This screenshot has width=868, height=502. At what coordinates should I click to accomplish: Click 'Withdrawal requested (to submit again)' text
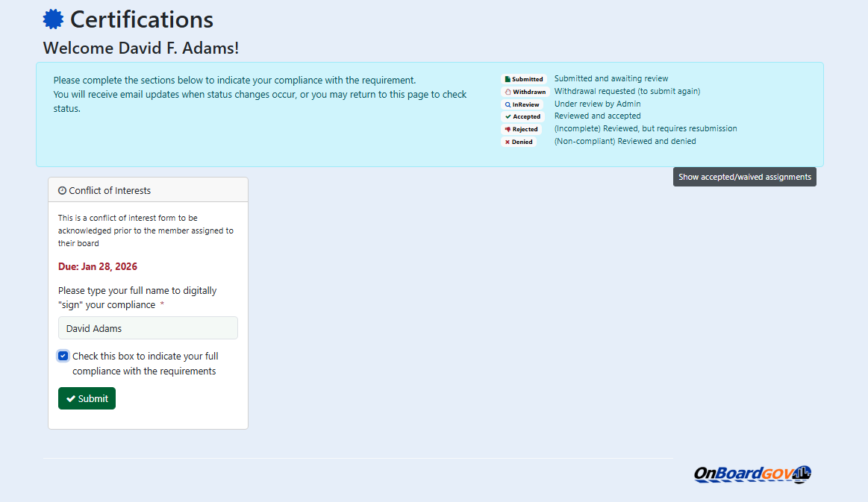(x=627, y=91)
